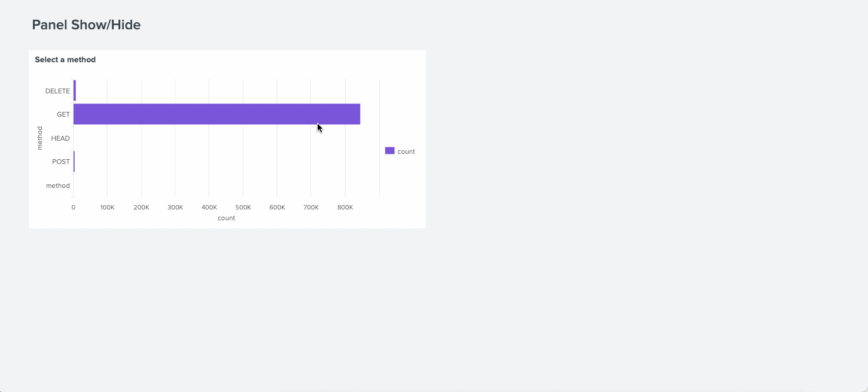868x392 pixels.
Task: Select the GET method bar
Action: [215, 114]
